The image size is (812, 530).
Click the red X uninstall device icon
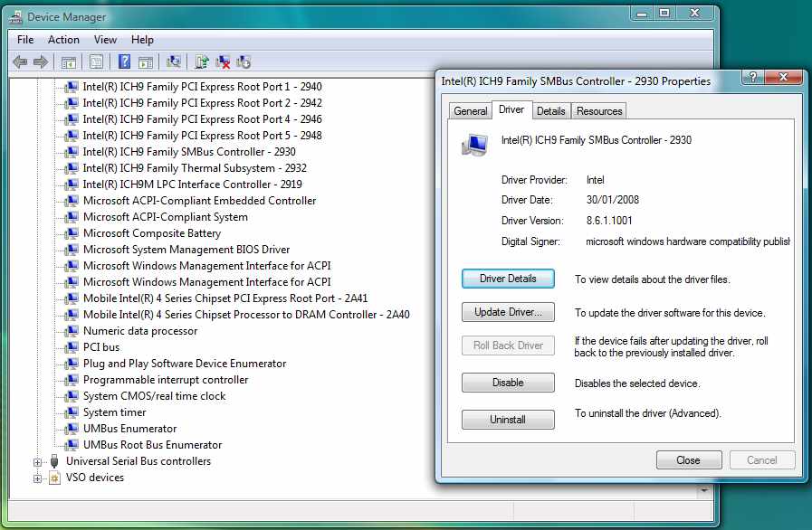pos(223,62)
